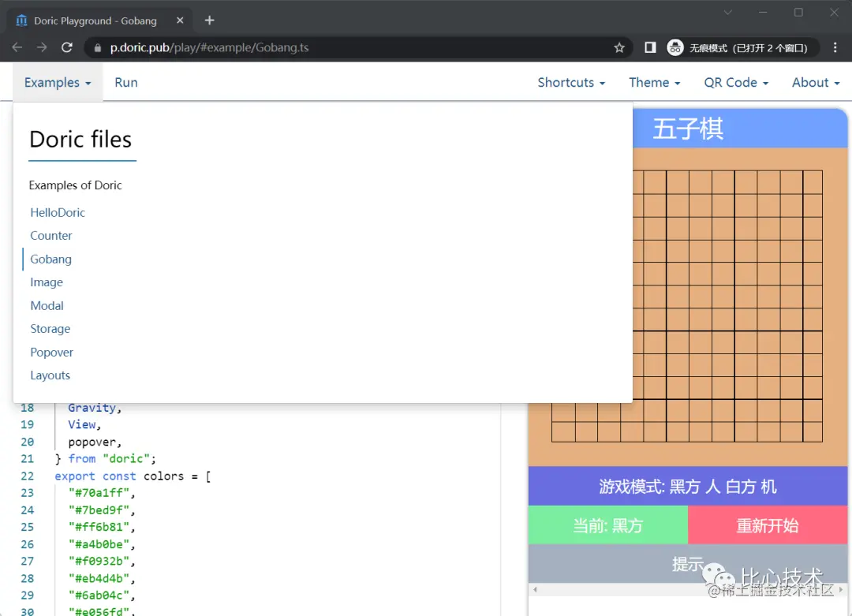Click the preview scrollbar right arrow
Screen dimensions: 852x616
841,589
